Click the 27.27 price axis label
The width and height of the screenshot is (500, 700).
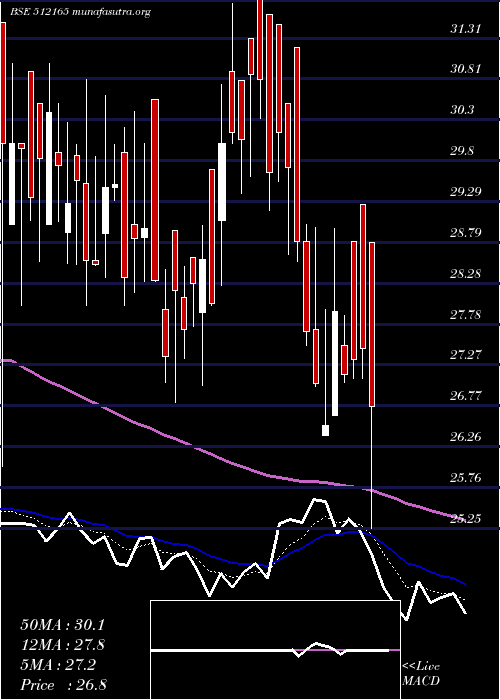[x=465, y=355]
